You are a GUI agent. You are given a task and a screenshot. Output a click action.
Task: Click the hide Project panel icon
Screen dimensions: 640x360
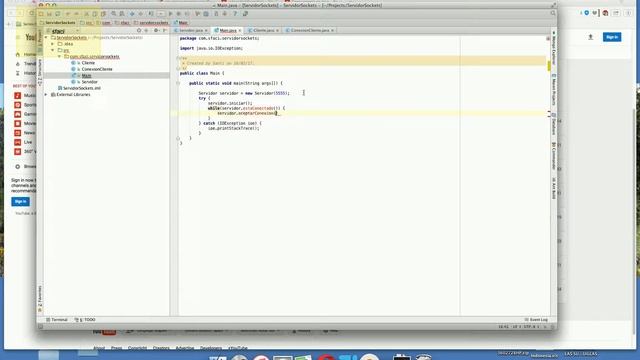point(164,31)
